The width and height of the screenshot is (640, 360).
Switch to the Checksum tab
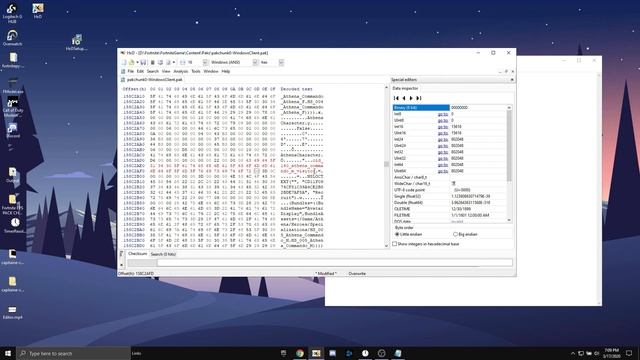pyautogui.click(x=137, y=254)
